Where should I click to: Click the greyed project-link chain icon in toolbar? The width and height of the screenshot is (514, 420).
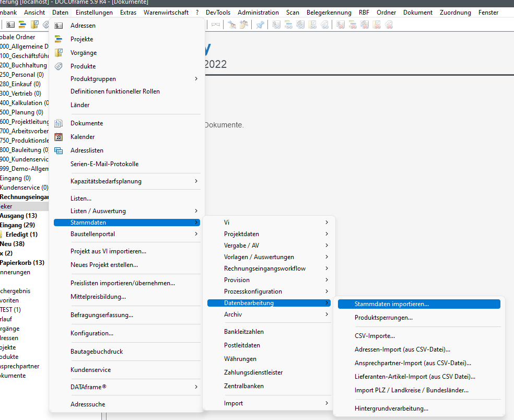tap(288, 25)
